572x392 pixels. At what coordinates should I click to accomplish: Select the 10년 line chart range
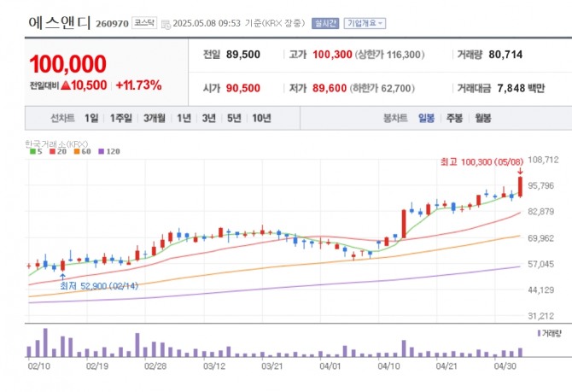coord(261,118)
